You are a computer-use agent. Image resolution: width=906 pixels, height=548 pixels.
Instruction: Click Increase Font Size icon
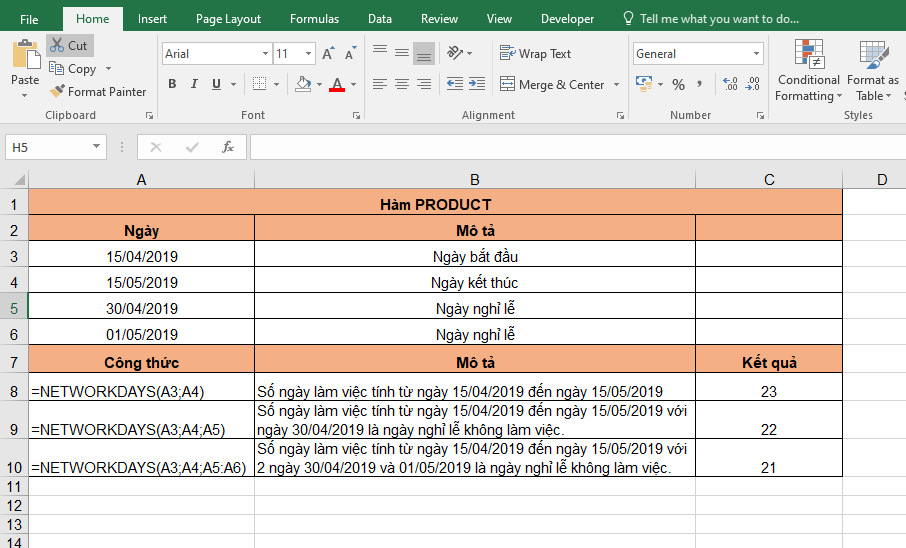click(x=328, y=54)
